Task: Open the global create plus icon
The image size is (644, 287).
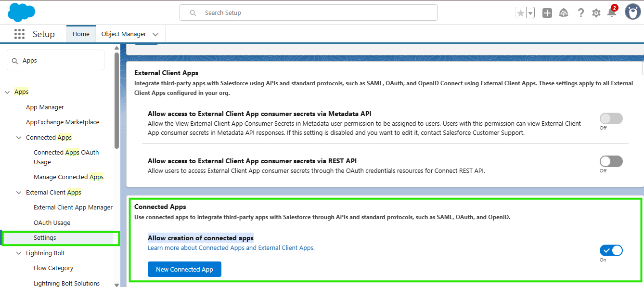Action: 547,13
